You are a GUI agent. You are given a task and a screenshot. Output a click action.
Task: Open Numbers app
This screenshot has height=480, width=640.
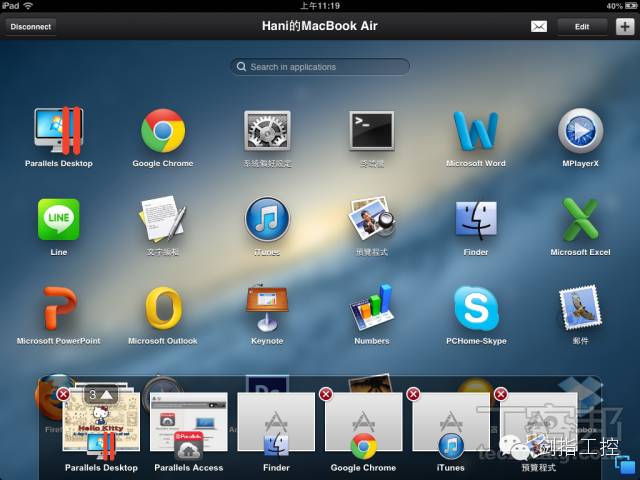tap(372, 308)
